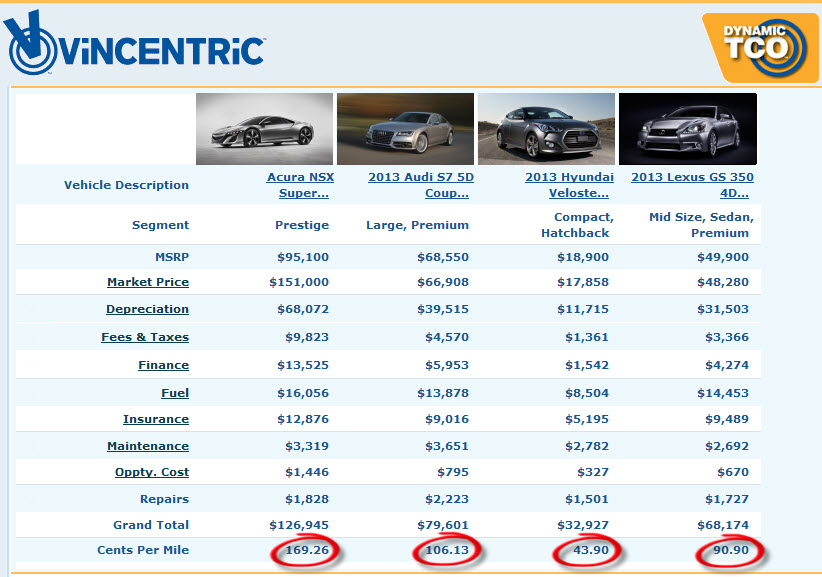Open the Acura NSX photo
The height and width of the screenshot is (577, 822).
[264, 129]
